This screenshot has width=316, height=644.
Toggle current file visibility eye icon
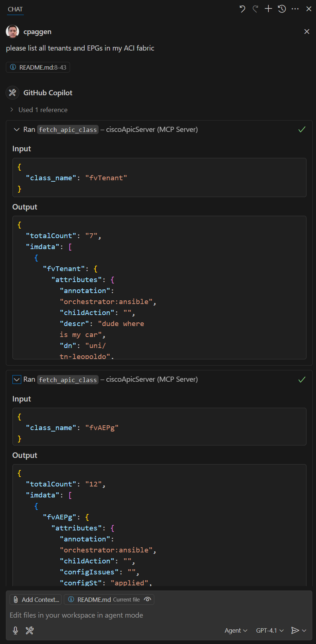[x=147, y=600]
